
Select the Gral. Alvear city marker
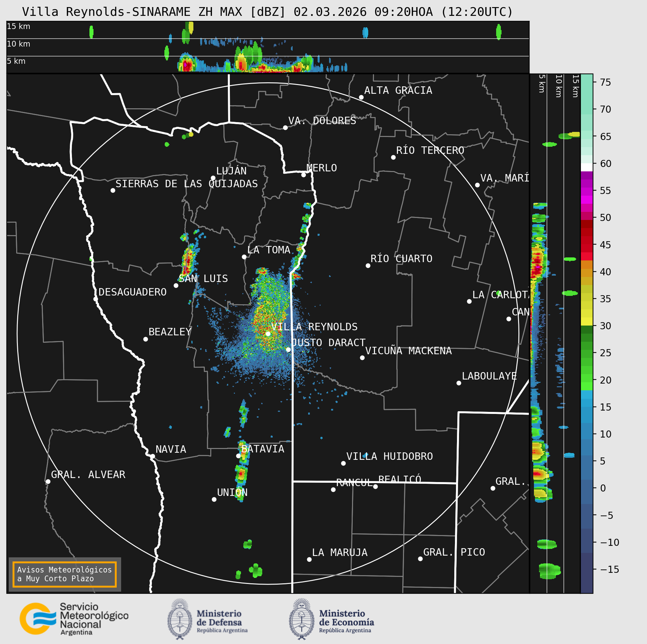(x=48, y=481)
